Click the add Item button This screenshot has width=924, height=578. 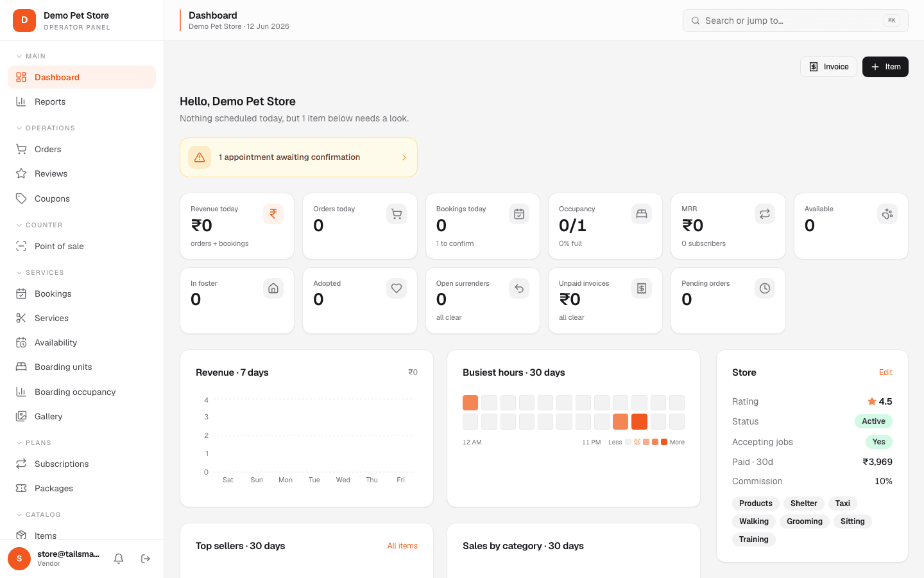click(x=886, y=67)
